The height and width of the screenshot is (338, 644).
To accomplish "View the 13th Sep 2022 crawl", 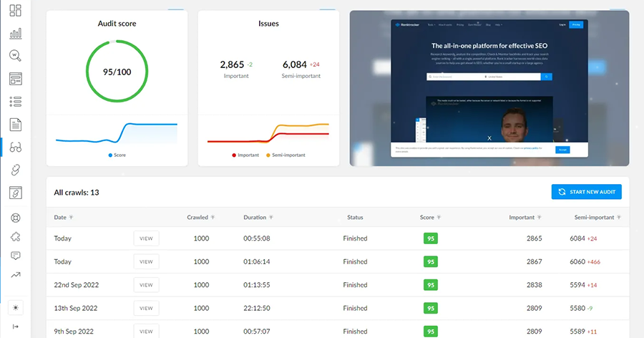I will coord(146,308).
